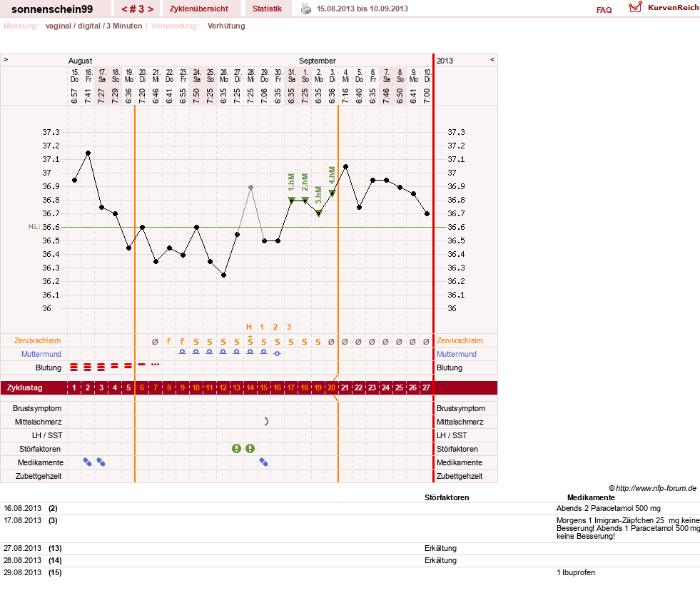The image size is (700, 603).
Task: Click the left Zubettgehzeit row label
Action: [39, 476]
